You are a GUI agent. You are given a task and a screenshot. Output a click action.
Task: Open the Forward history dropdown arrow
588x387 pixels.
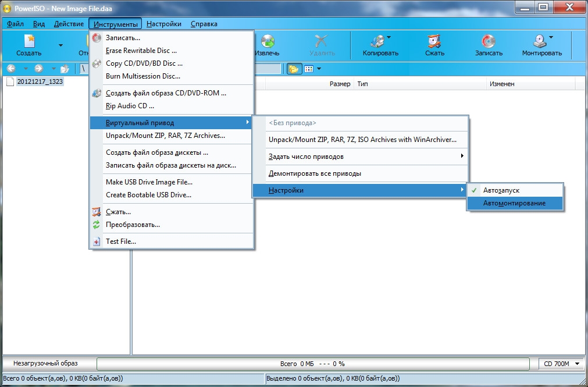54,69
